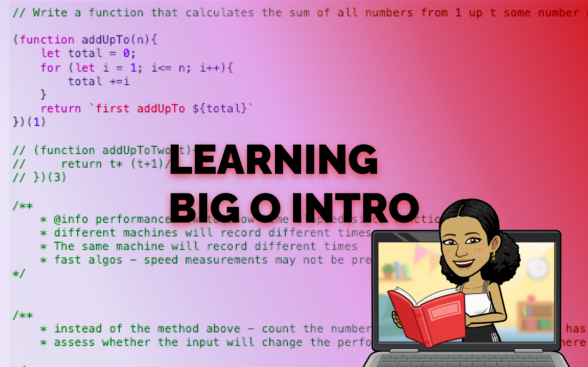Drag the pink-to-red background gradient slider

click(x=294, y=183)
